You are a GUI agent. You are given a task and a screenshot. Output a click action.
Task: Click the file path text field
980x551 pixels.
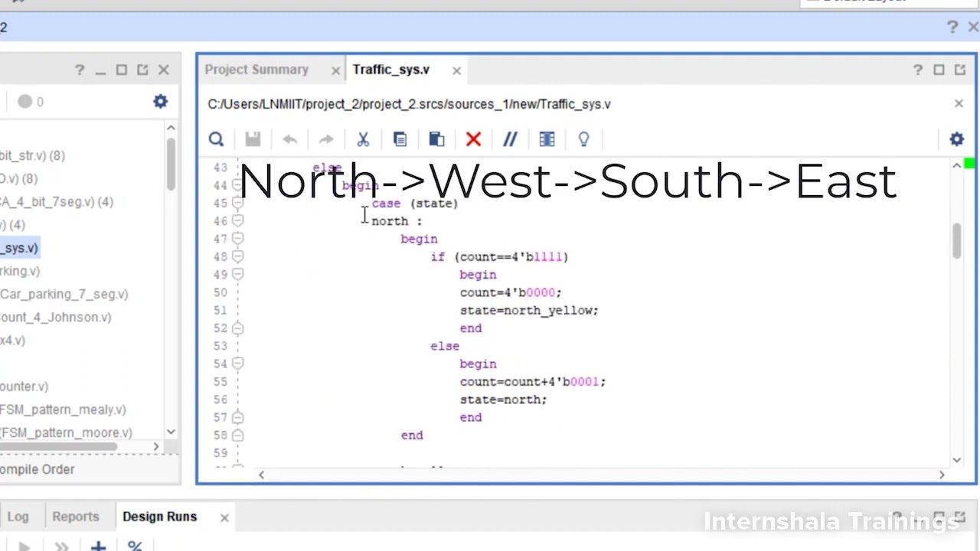[x=409, y=104]
